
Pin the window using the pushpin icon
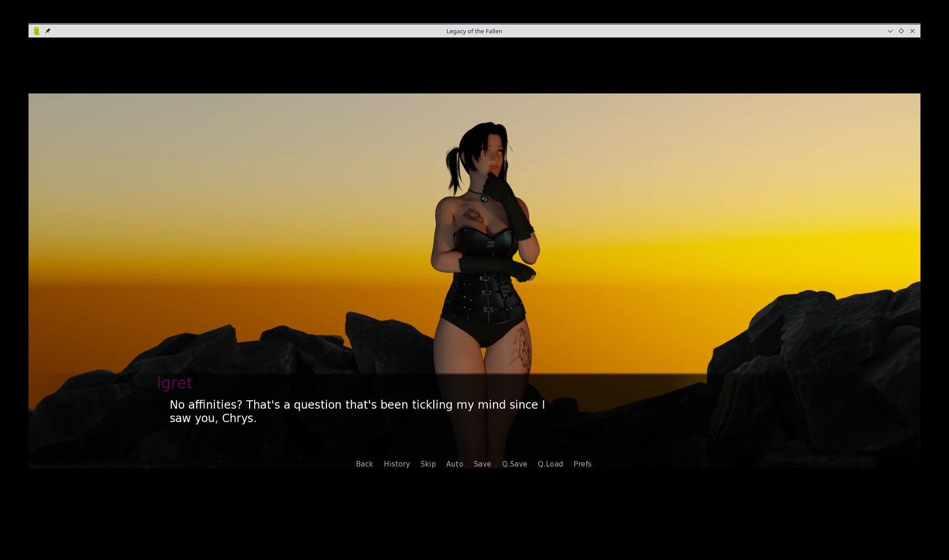pos(48,31)
